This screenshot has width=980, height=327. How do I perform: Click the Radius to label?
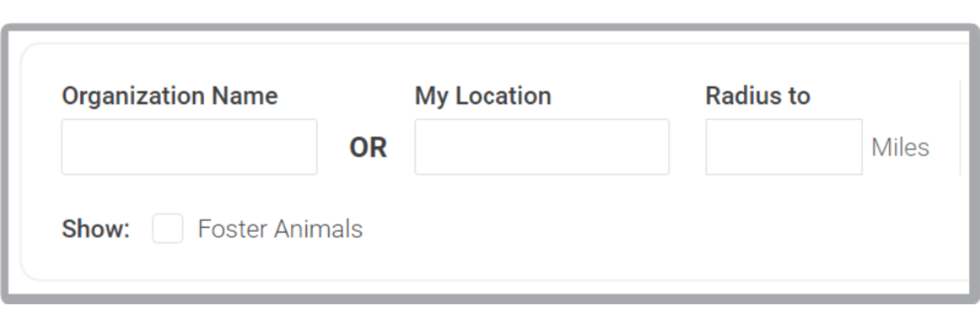(x=758, y=96)
